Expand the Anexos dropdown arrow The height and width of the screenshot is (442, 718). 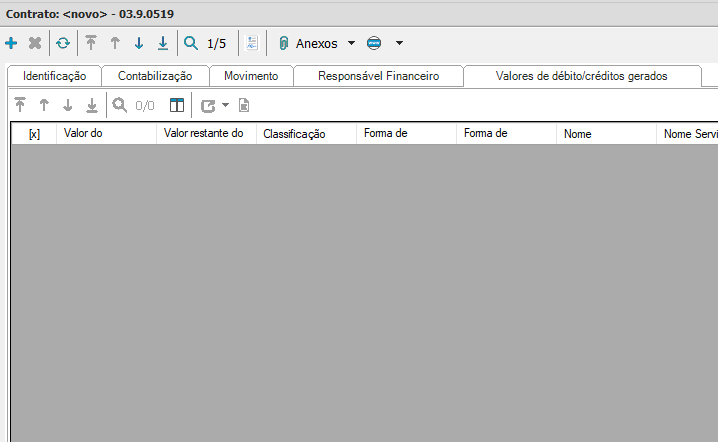(351, 44)
